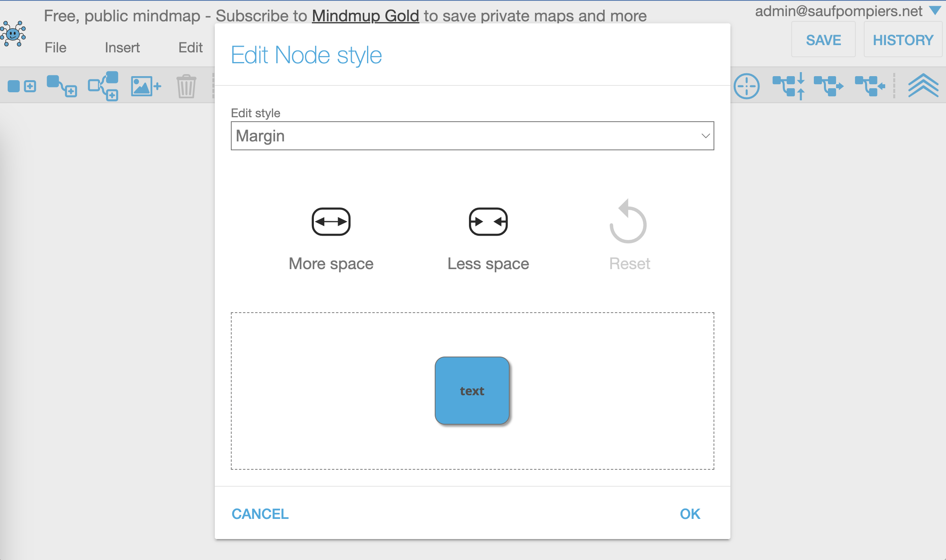Click the insert image toolbar icon
The height and width of the screenshot is (560, 946).
click(146, 86)
